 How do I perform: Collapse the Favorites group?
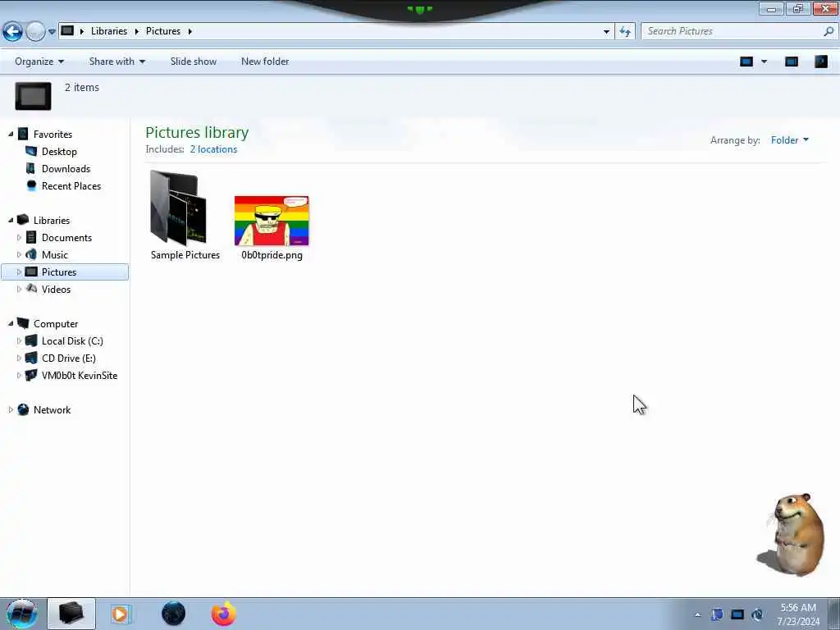11,135
